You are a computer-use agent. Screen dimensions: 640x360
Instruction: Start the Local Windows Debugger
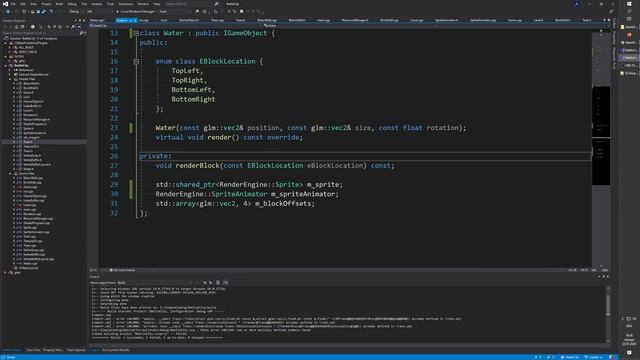[137, 11]
